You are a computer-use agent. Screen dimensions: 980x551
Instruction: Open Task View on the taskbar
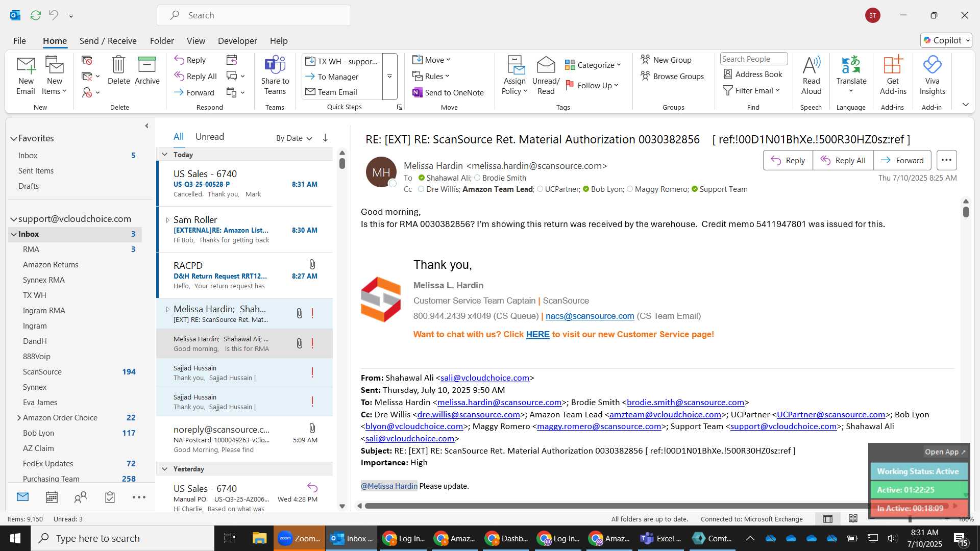click(x=230, y=538)
